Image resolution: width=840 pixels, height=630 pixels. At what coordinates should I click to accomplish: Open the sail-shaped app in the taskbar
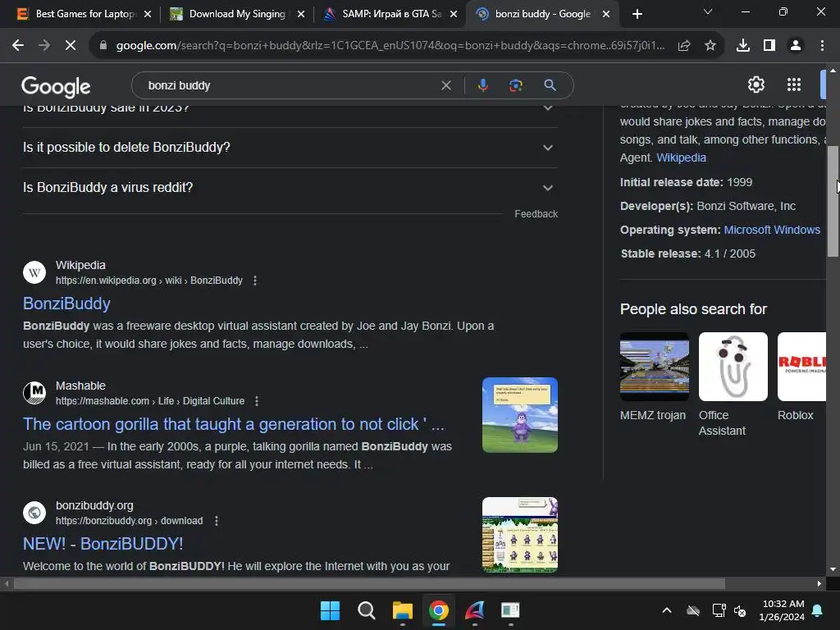[475, 610]
